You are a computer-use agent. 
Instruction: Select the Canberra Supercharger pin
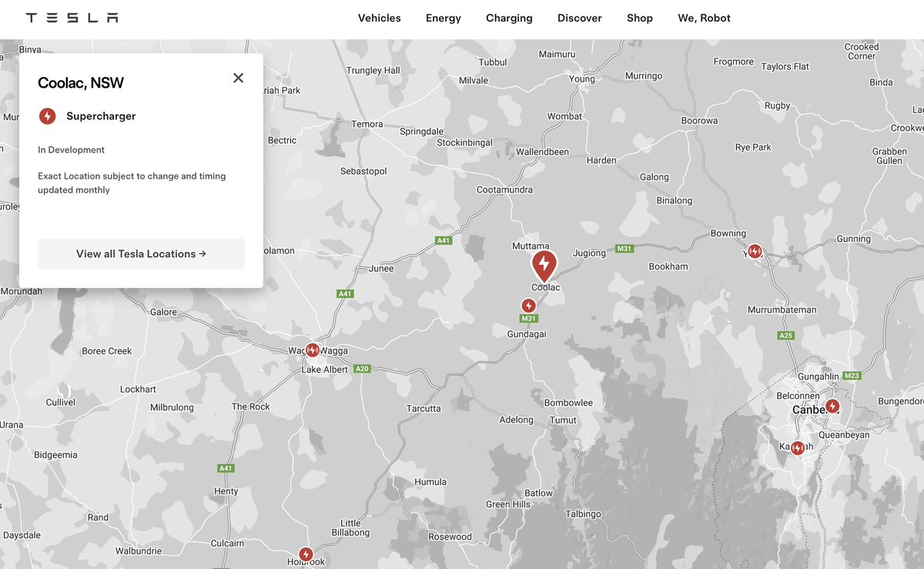pyautogui.click(x=832, y=406)
